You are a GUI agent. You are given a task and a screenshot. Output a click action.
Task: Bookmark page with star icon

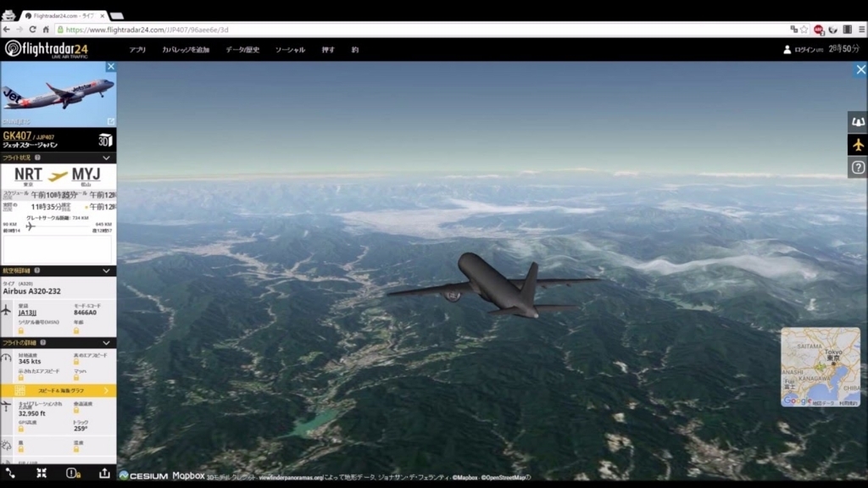coord(804,30)
